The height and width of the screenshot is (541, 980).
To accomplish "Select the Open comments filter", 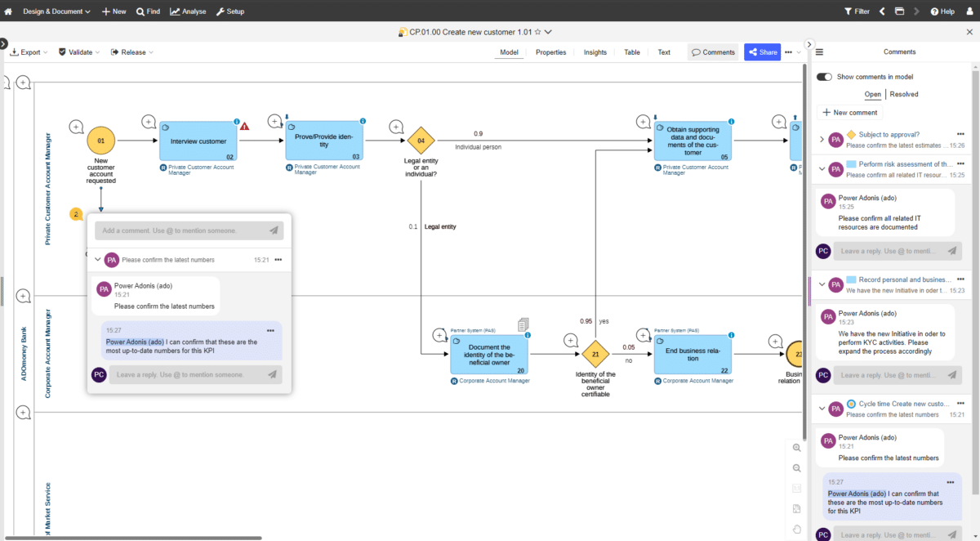I will [x=872, y=94].
